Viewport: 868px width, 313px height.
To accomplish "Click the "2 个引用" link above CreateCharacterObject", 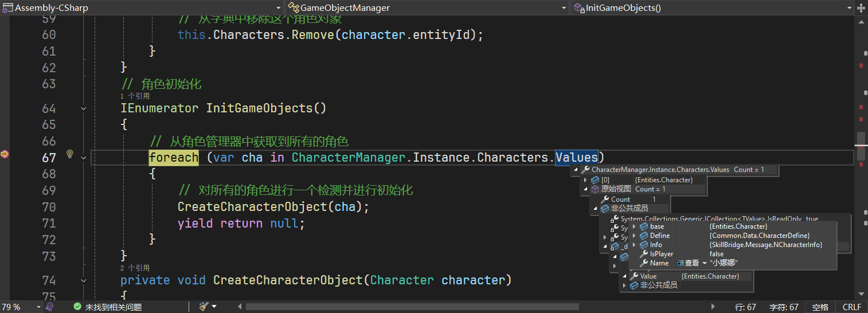I will click(135, 268).
